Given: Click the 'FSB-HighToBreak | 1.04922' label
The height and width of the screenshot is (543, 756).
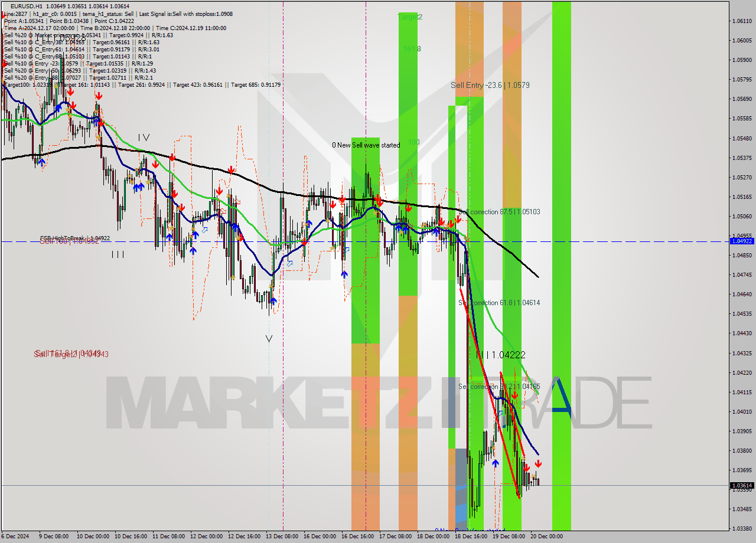Looking at the screenshot, I should (x=75, y=238).
